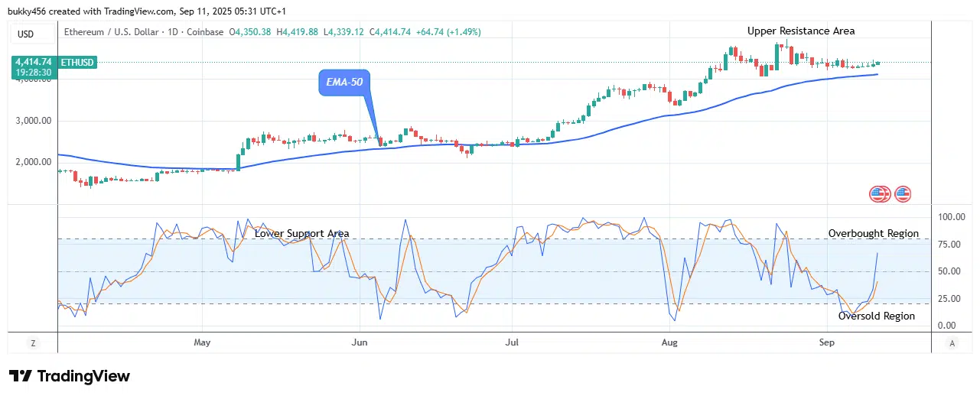
Task: Click the TradingView logo
Action: tap(70, 376)
